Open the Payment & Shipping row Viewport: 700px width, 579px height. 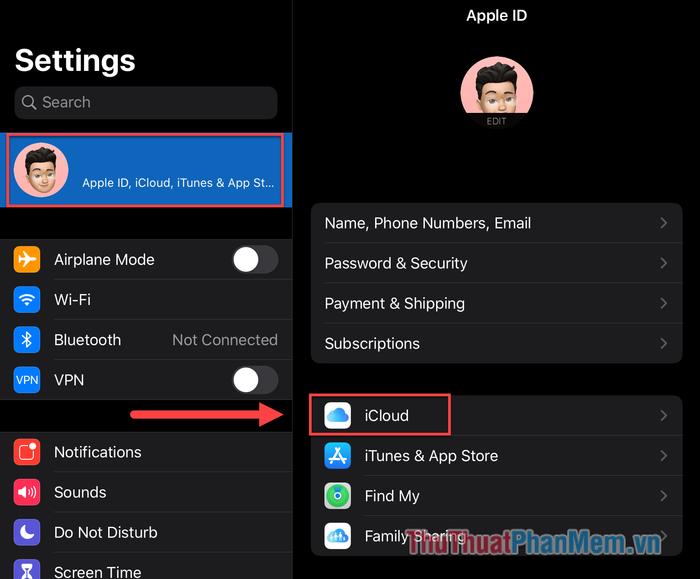[x=496, y=303]
